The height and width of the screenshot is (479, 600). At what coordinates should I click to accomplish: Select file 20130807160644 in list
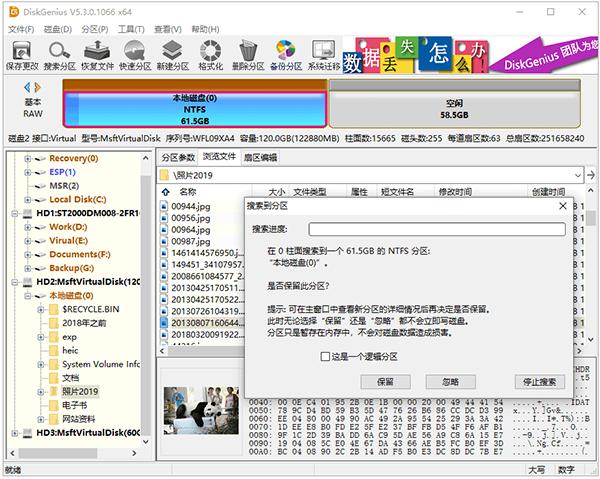[207, 323]
